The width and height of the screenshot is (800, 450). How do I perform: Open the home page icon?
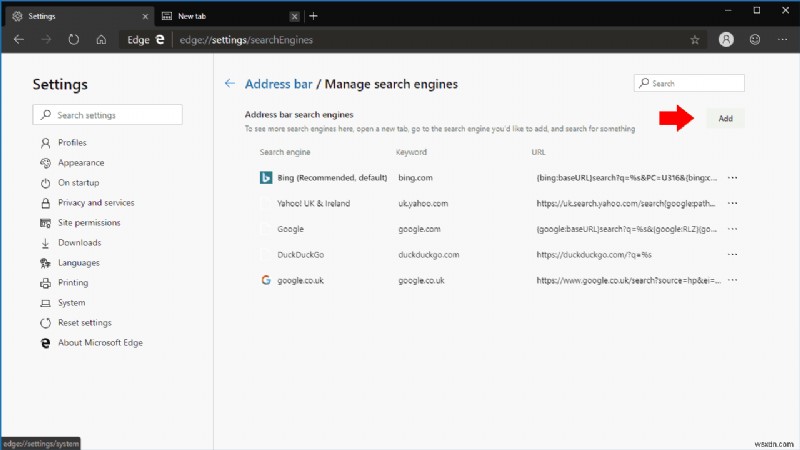pyautogui.click(x=101, y=39)
